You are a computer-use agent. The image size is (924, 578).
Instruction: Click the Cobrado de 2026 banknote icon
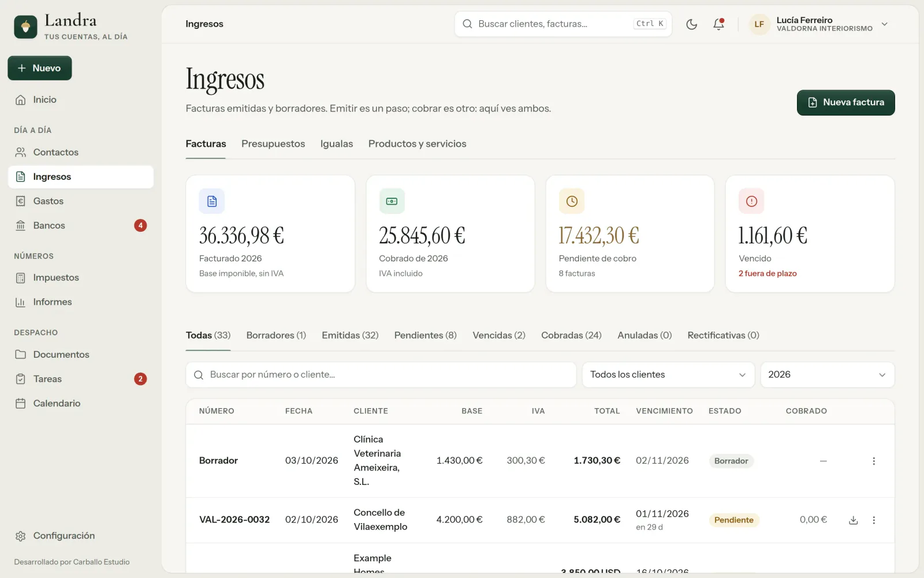click(x=392, y=201)
